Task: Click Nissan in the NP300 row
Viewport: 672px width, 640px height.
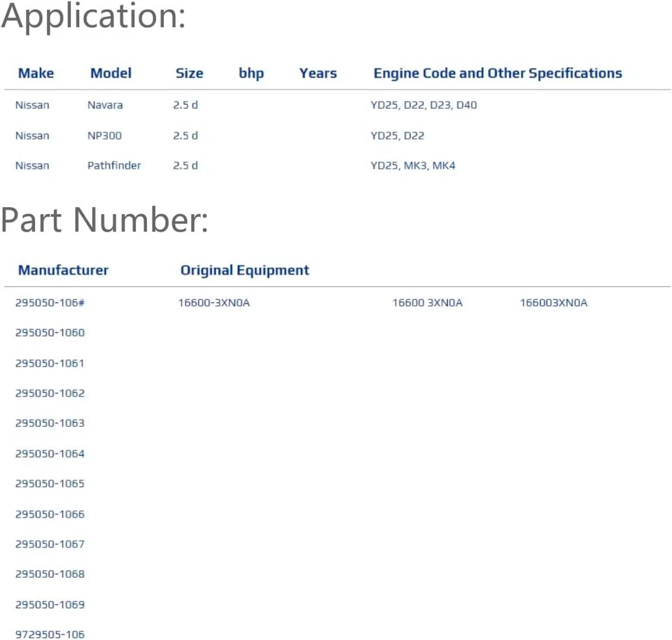Action: (32, 136)
